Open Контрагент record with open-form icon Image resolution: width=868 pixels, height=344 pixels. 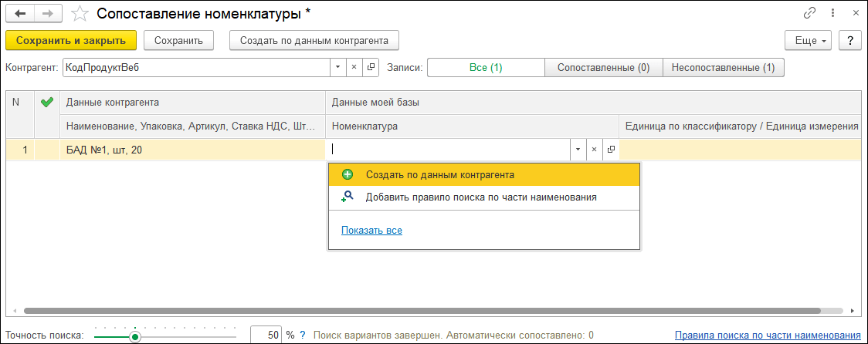pos(371,68)
